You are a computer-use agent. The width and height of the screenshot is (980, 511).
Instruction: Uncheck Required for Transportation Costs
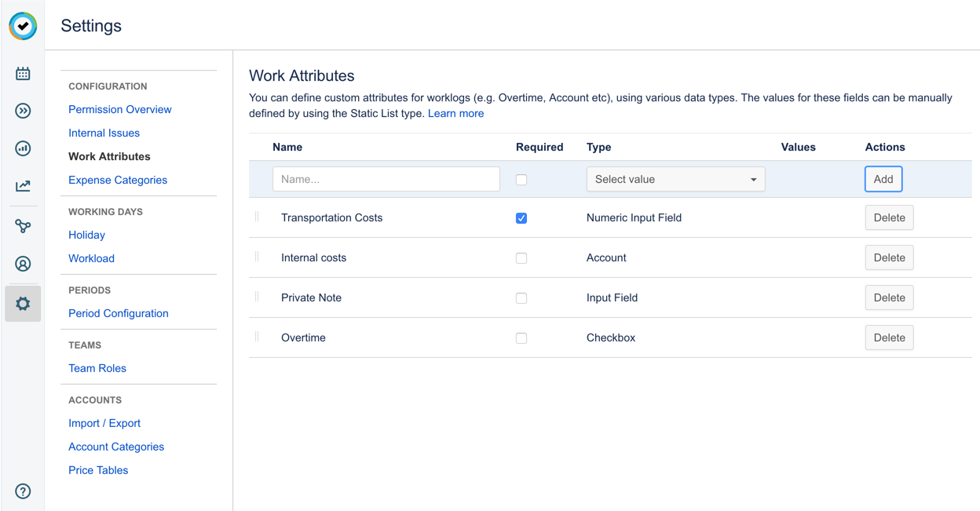521,218
